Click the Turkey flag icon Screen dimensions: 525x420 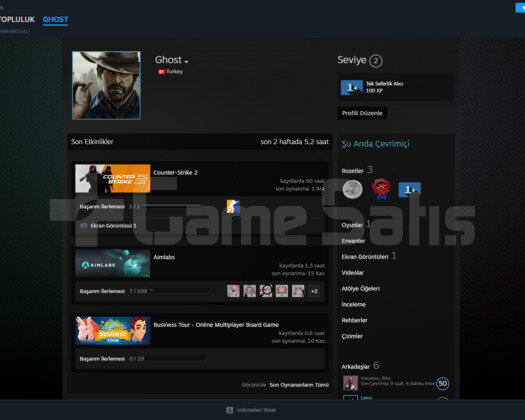pos(161,72)
